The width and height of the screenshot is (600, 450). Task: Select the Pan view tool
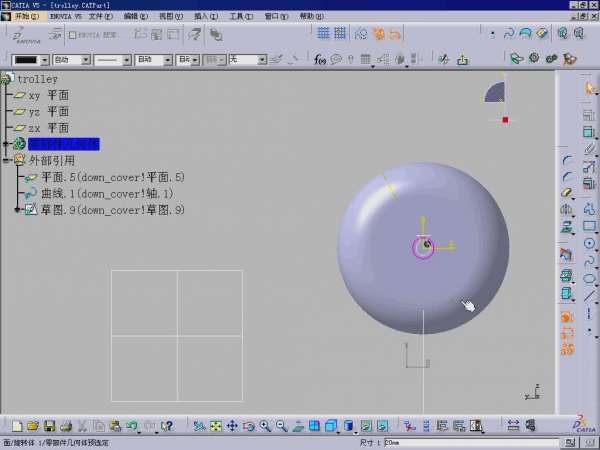232,426
